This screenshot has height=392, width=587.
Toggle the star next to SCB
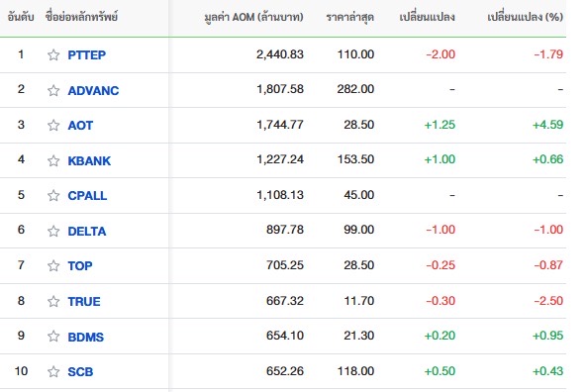tap(53, 371)
